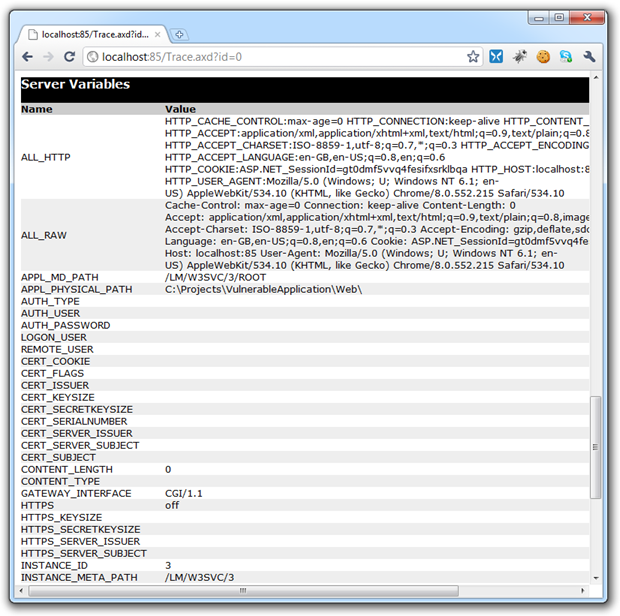Select the localhost:85/Trace.axd tab

93,34
